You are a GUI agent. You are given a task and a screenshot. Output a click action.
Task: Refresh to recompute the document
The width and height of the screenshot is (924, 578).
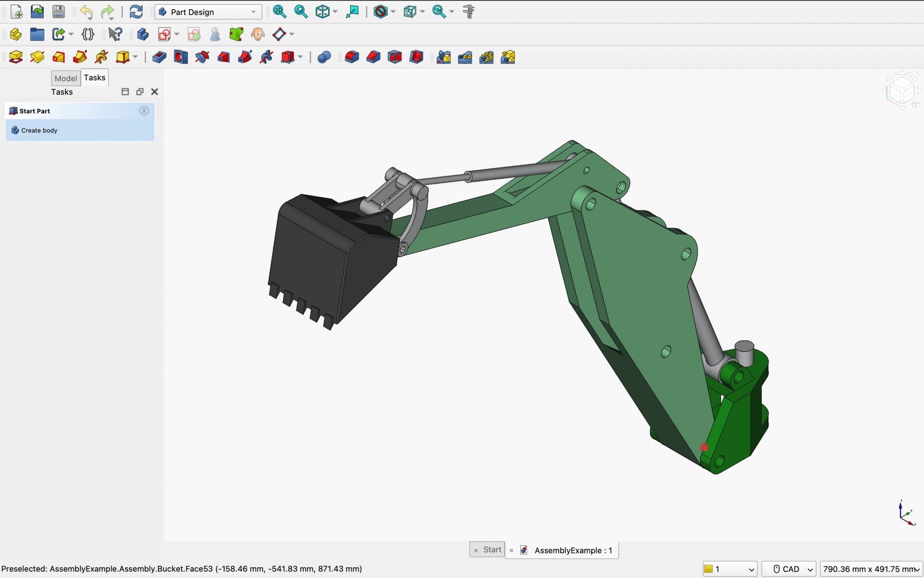pyautogui.click(x=137, y=12)
